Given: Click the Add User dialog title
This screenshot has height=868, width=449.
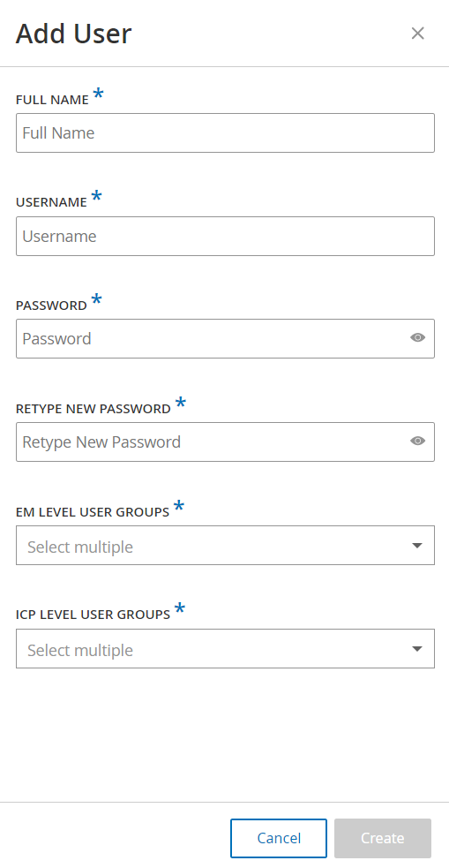Looking at the screenshot, I should (73, 34).
